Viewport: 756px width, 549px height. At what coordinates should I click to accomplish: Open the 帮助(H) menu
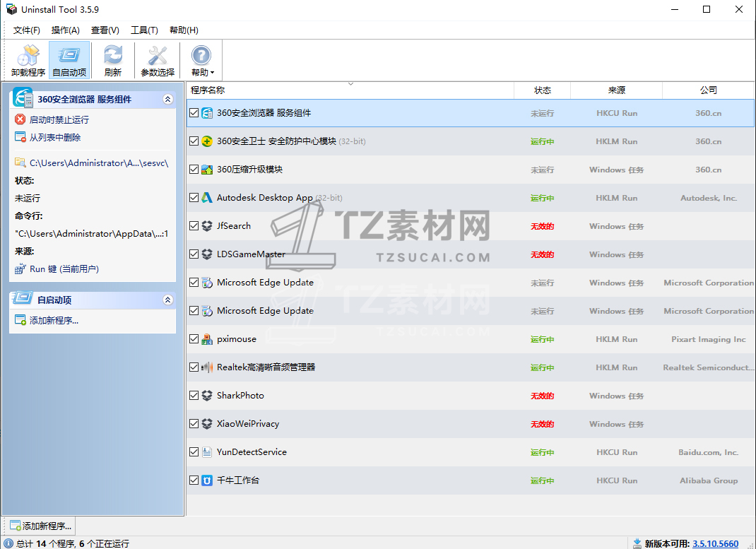[184, 30]
